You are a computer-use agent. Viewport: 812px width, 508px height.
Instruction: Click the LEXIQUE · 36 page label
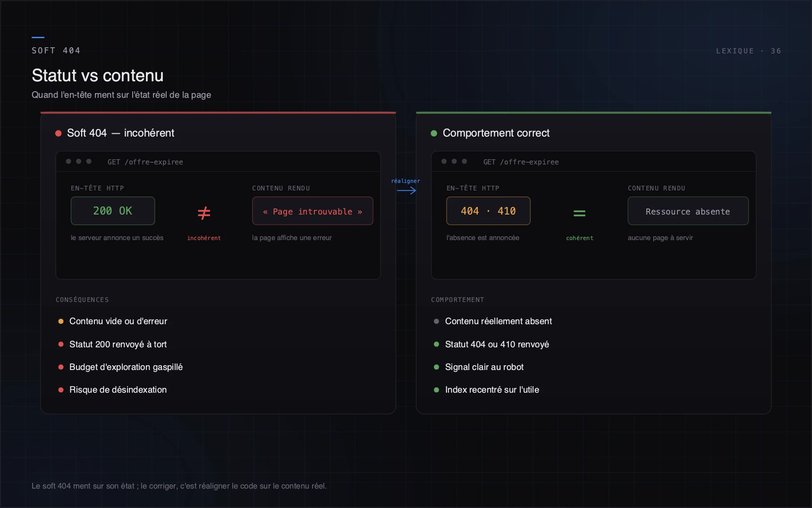pyautogui.click(x=748, y=51)
